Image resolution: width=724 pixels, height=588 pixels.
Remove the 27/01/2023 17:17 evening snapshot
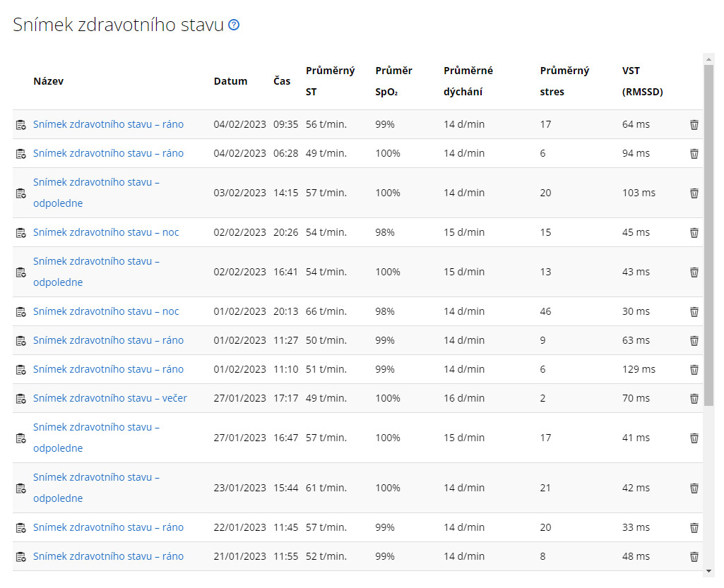pyautogui.click(x=694, y=398)
